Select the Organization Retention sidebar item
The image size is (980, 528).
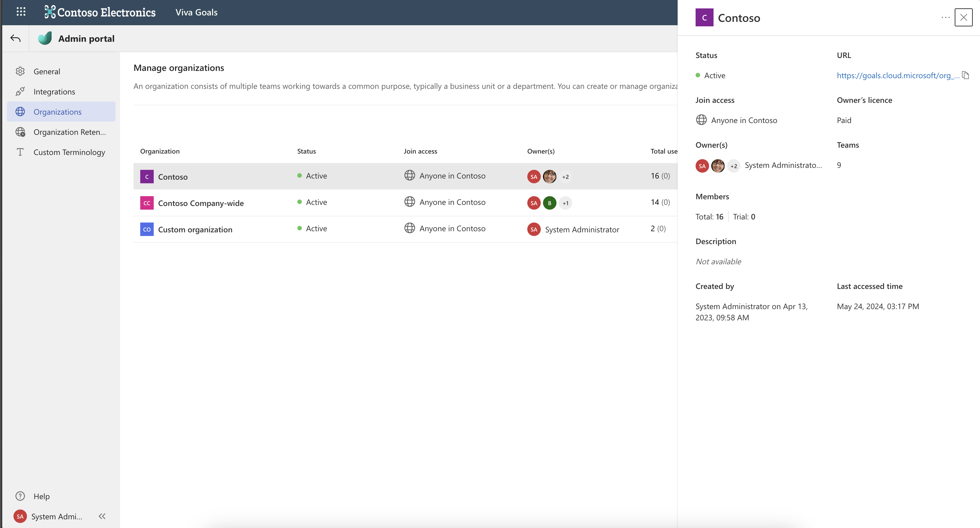point(69,132)
